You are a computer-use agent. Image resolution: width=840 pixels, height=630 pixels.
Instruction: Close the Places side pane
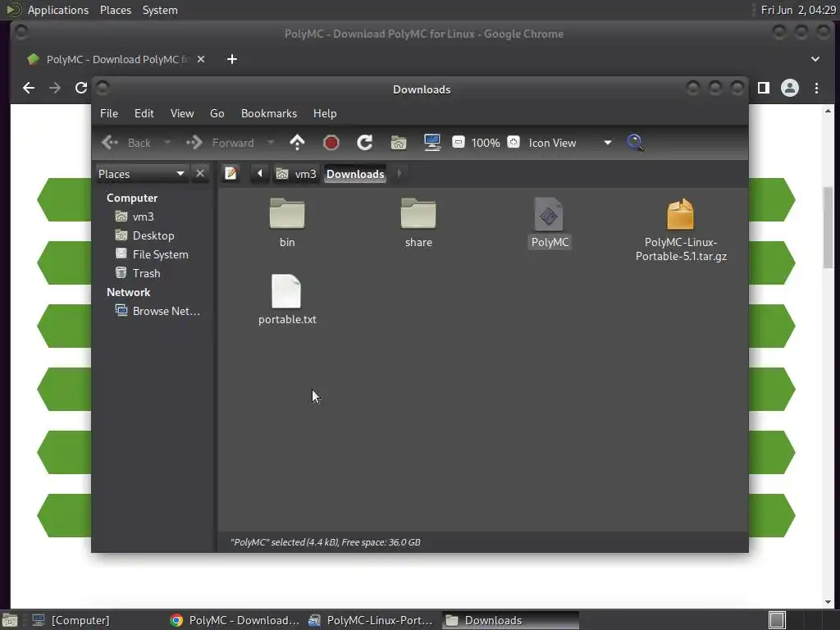tap(200, 174)
